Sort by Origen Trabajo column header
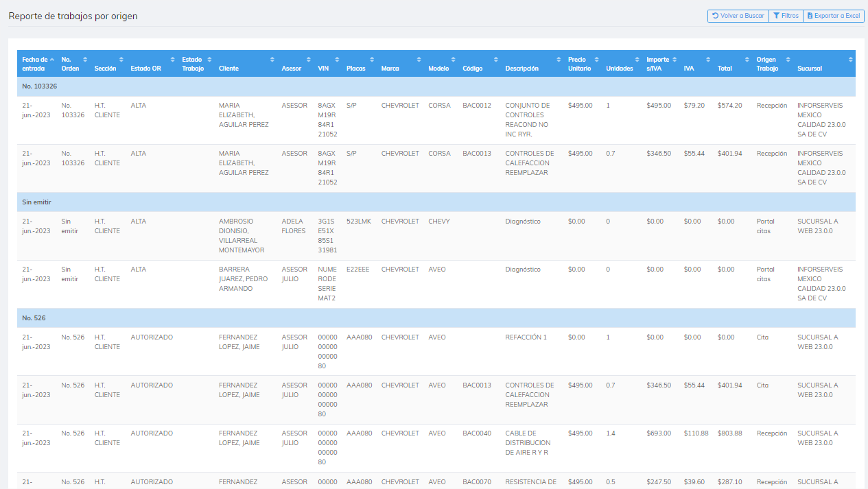868x489 pixels. (x=773, y=64)
